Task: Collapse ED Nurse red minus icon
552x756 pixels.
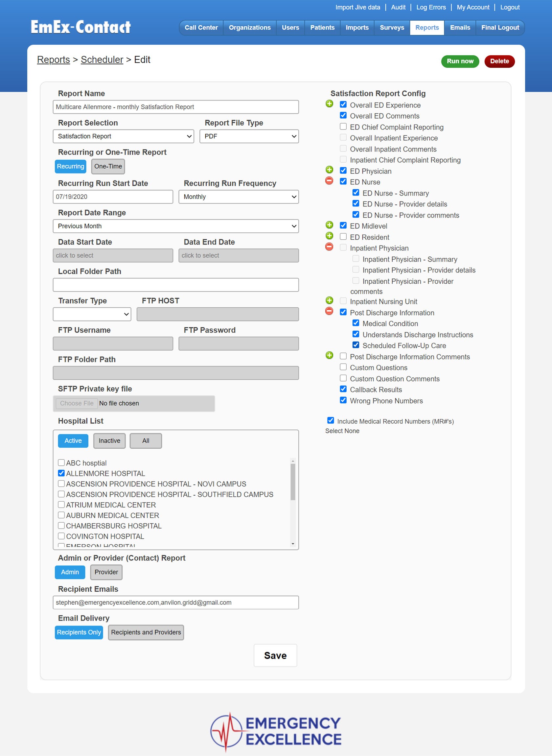Action: coord(329,181)
